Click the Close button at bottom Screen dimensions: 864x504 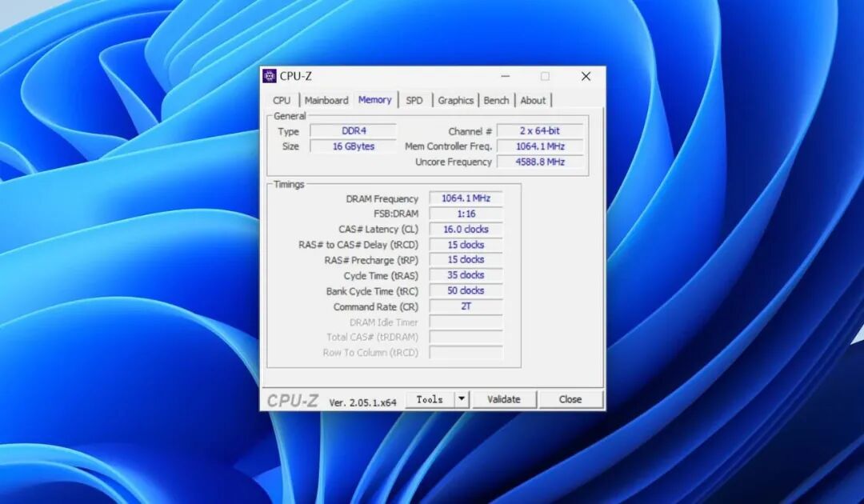[570, 400]
